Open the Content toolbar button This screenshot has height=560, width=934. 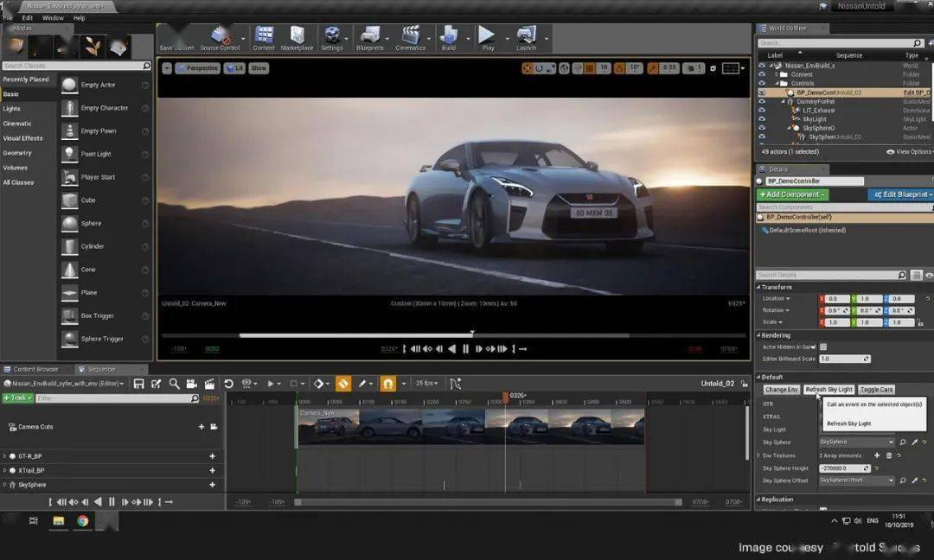[x=264, y=37]
